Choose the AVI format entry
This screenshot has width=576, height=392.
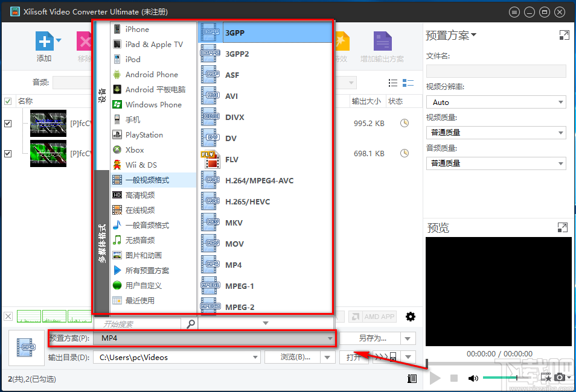265,96
